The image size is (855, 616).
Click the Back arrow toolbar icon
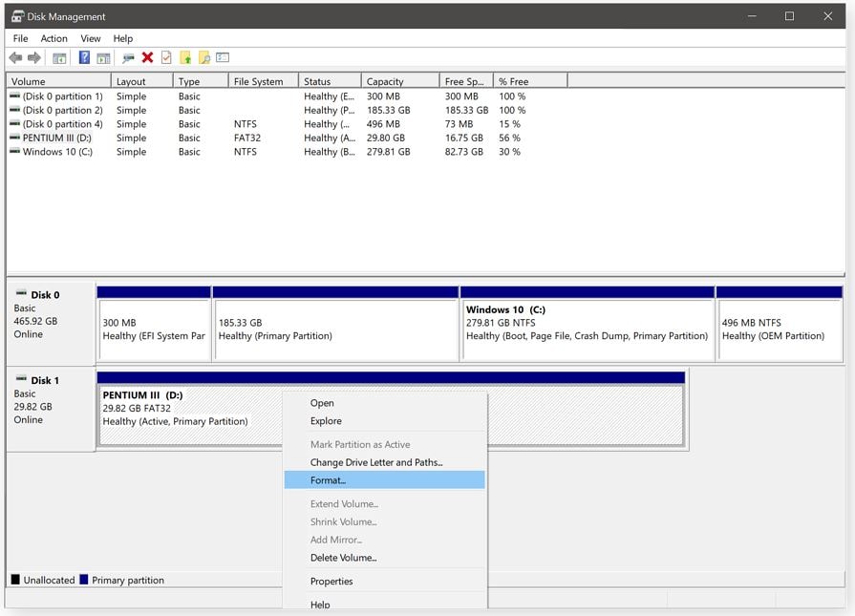pyautogui.click(x=16, y=58)
